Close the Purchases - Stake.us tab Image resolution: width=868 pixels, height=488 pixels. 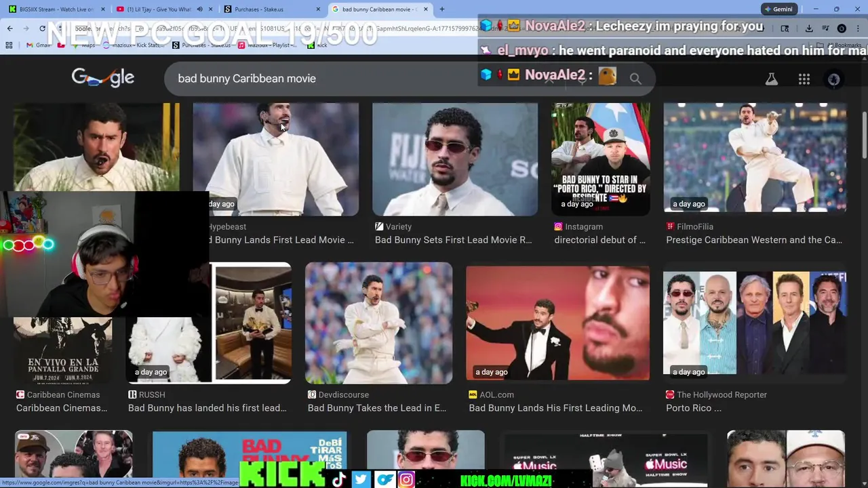318,9
